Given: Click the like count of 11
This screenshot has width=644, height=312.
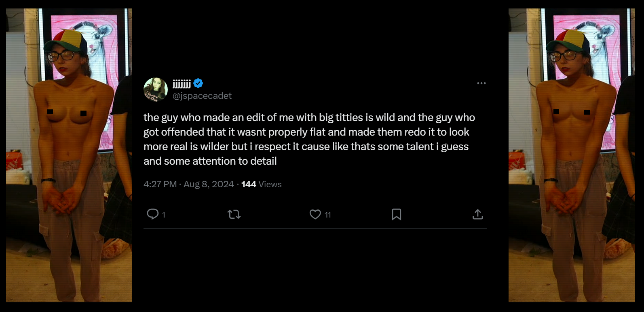Looking at the screenshot, I should point(328,215).
